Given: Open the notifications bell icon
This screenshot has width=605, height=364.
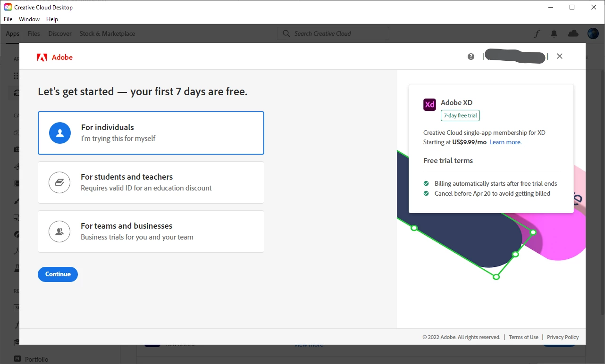Looking at the screenshot, I should [x=554, y=33].
